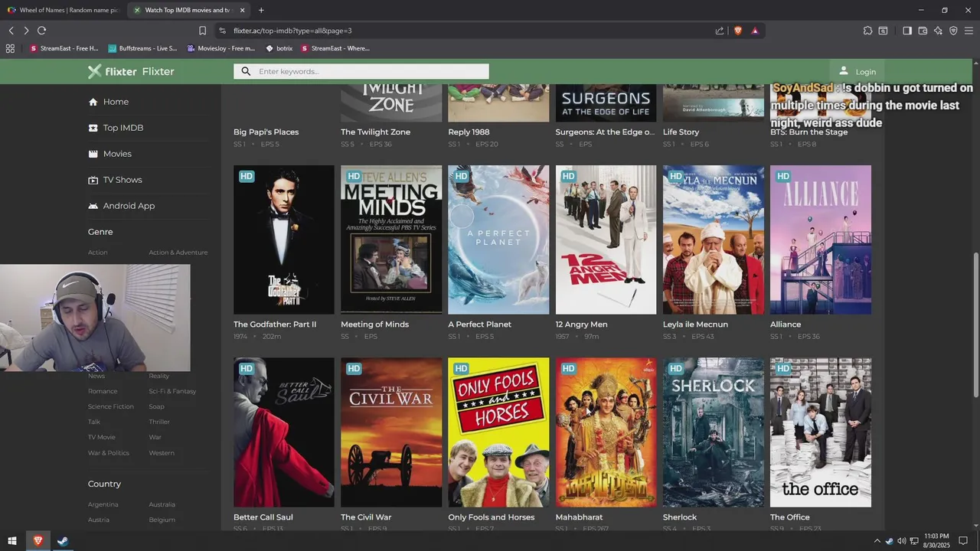Image resolution: width=980 pixels, height=551 pixels.
Task: Open the Meeting of Minds poster
Action: tap(391, 240)
